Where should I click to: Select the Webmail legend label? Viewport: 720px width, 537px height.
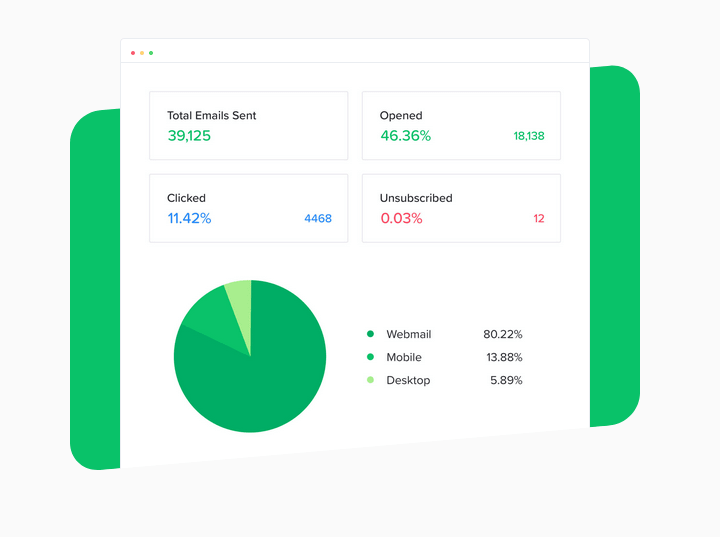pyautogui.click(x=409, y=334)
